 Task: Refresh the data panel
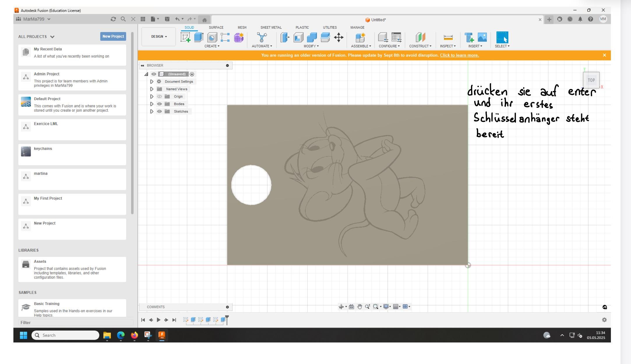pos(113,19)
